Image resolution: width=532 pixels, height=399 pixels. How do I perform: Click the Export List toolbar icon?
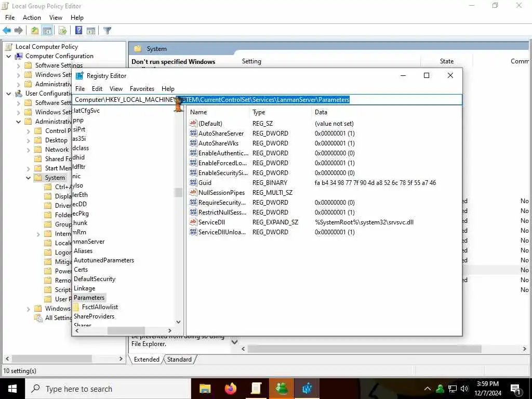click(x=63, y=31)
